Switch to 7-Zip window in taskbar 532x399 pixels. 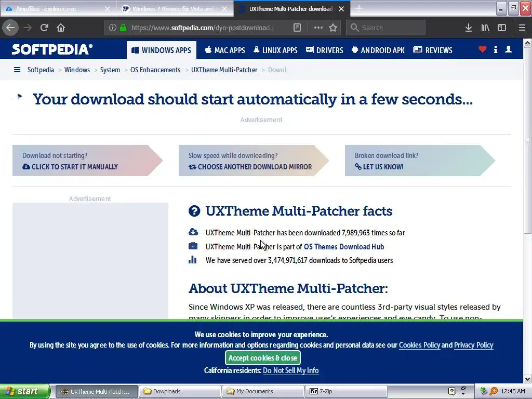coord(346,391)
